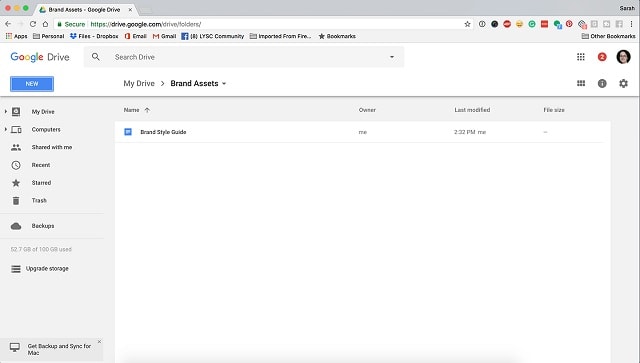
Task: Open the Other Bookmarks folder
Action: point(609,36)
